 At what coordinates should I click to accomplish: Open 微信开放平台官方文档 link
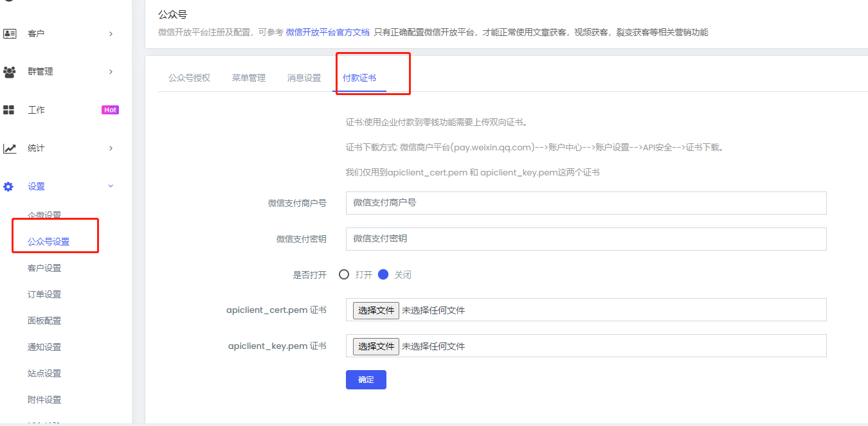328,32
